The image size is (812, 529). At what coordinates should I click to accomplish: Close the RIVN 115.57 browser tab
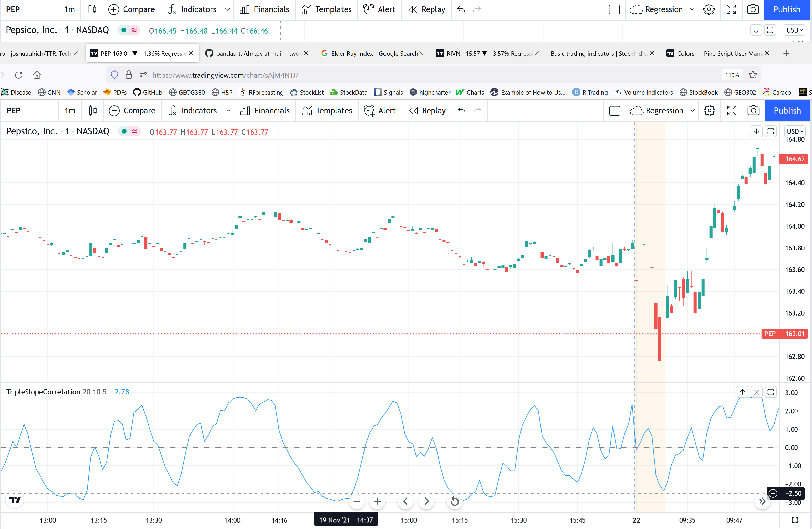point(537,53)
